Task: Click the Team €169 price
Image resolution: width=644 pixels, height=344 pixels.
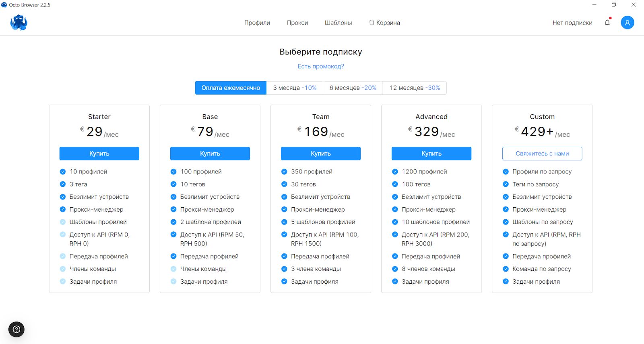Action: tap(321, 132)
